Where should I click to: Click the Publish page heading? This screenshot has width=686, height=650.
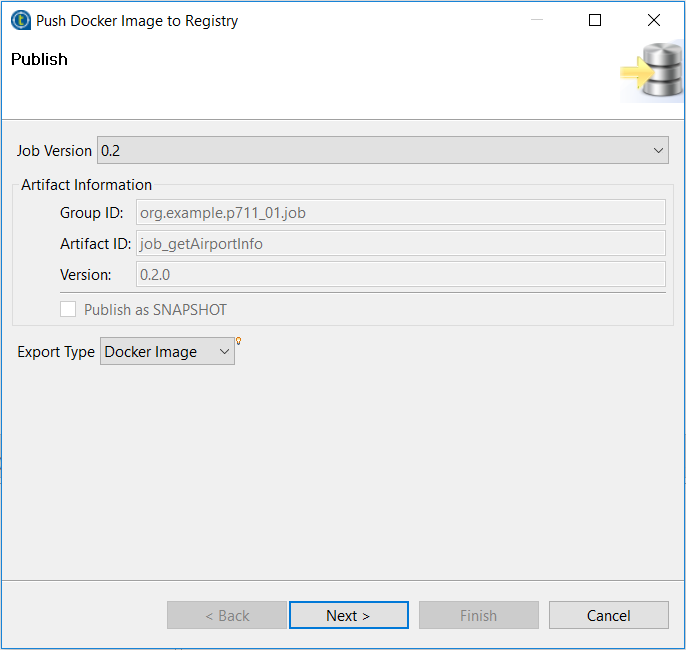pos(40,59)
